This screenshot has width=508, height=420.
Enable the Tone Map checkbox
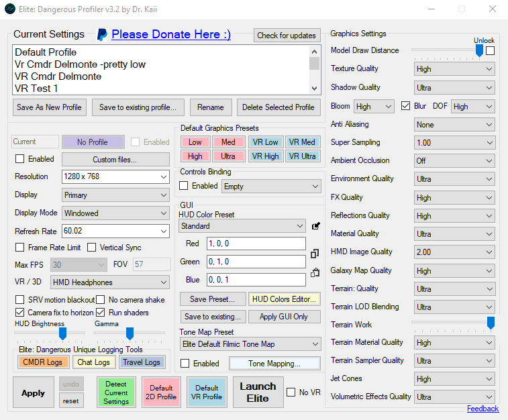185,364
